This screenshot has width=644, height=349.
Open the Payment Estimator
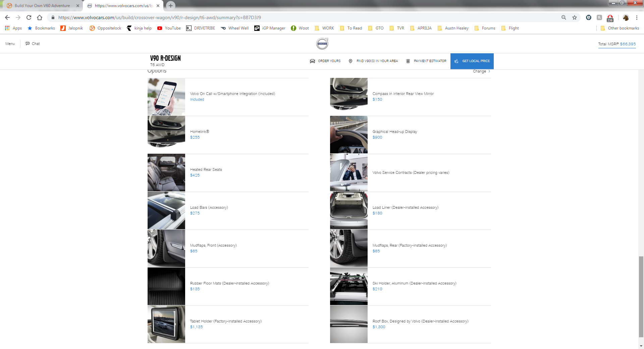(x=426, y=61)
